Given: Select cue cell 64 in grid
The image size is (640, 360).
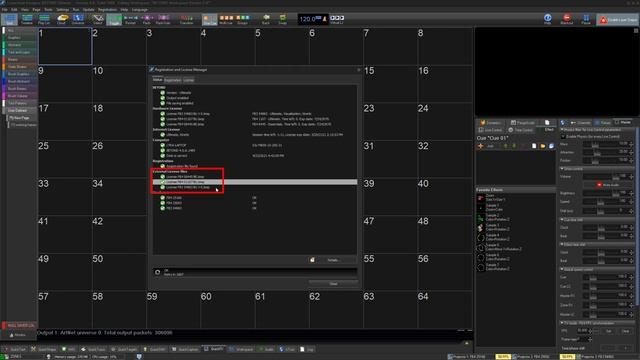Looking at the screenshot, I should tap(444, 309).
